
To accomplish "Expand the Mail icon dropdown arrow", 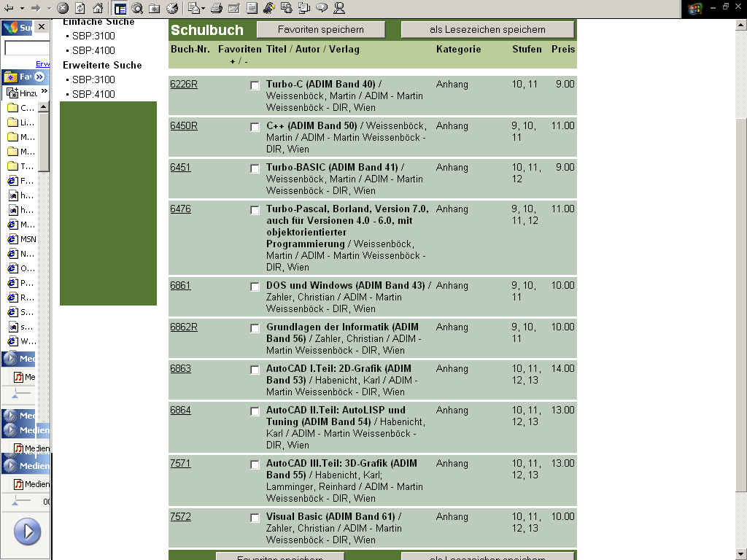I will (204, 9).
